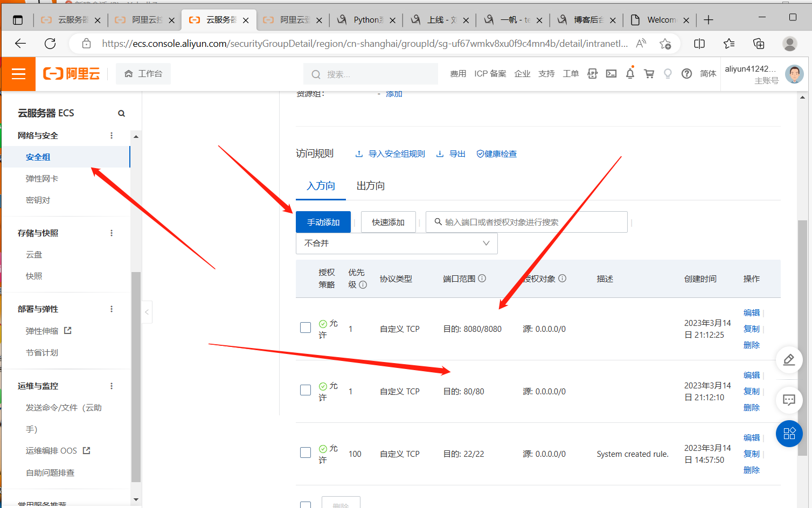Open the 部署与弹性 section options menu

click(x=112, y=309)
